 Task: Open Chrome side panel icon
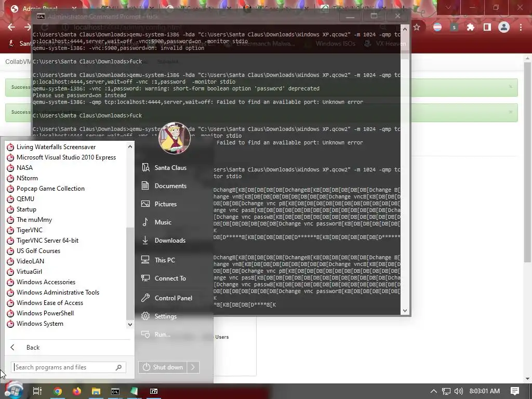[487, 27]
